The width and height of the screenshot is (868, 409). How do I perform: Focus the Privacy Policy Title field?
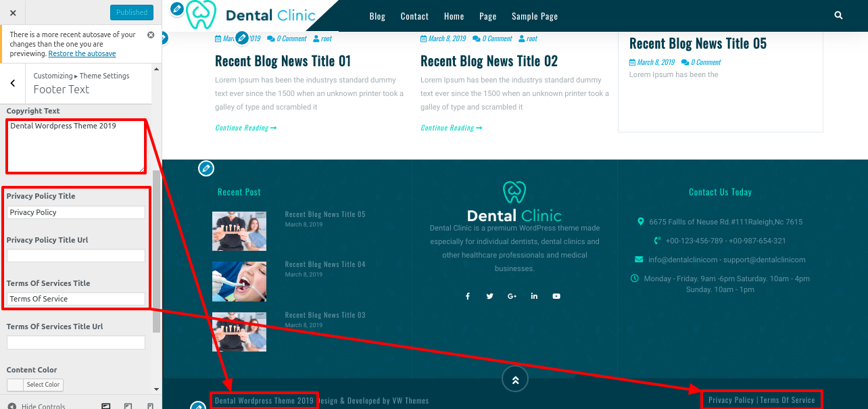pyautogui.click(x=76, y=212)
